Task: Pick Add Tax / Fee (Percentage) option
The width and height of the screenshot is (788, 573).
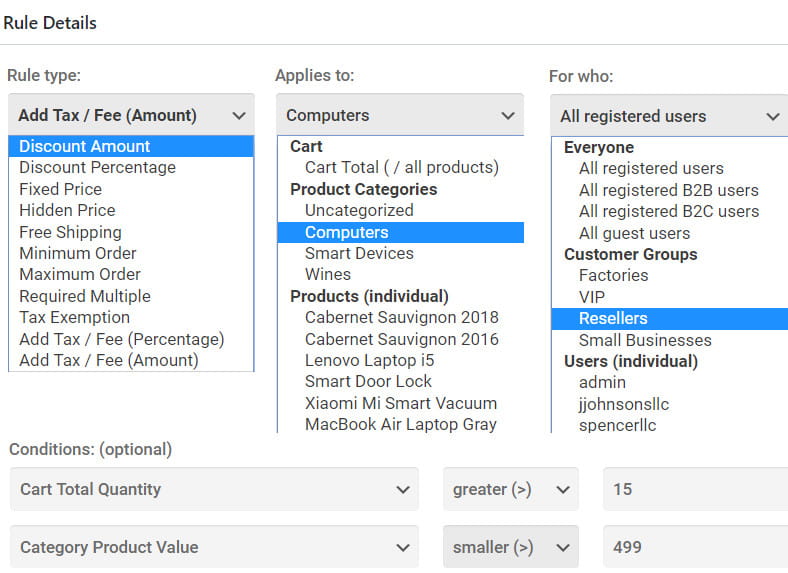Action: pyautogui.click(x=121, y=339)
